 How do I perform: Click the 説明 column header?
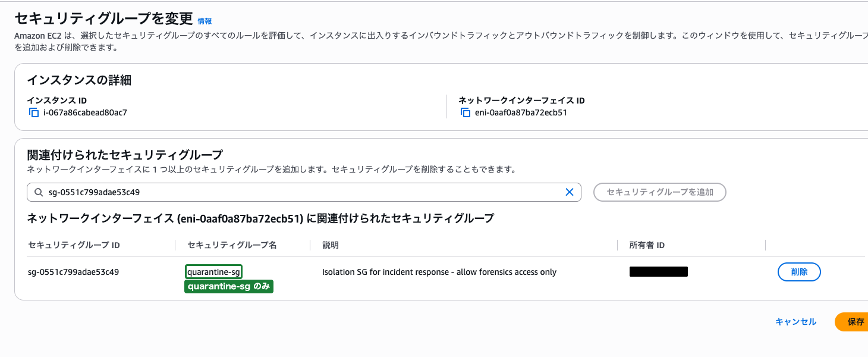pos(331,245)
